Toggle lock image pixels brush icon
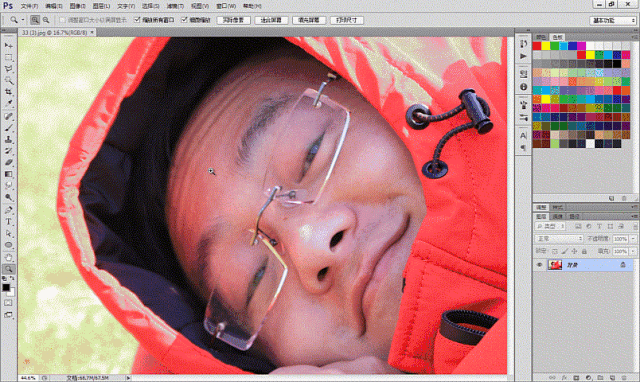This screenshot has height=382, width=640. [x=564, y=251]
